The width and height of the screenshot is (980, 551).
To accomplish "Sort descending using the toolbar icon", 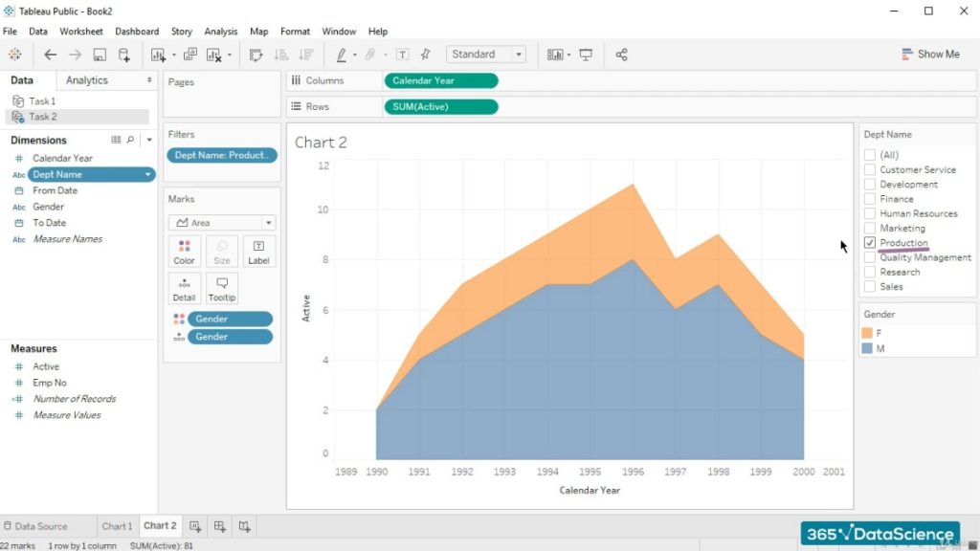I will [x=306, y=55].
